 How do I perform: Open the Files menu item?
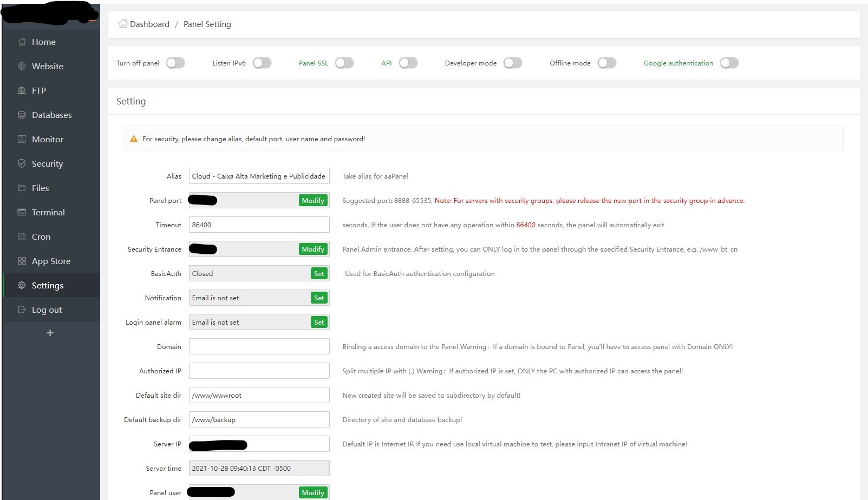[x=51, y=188]
